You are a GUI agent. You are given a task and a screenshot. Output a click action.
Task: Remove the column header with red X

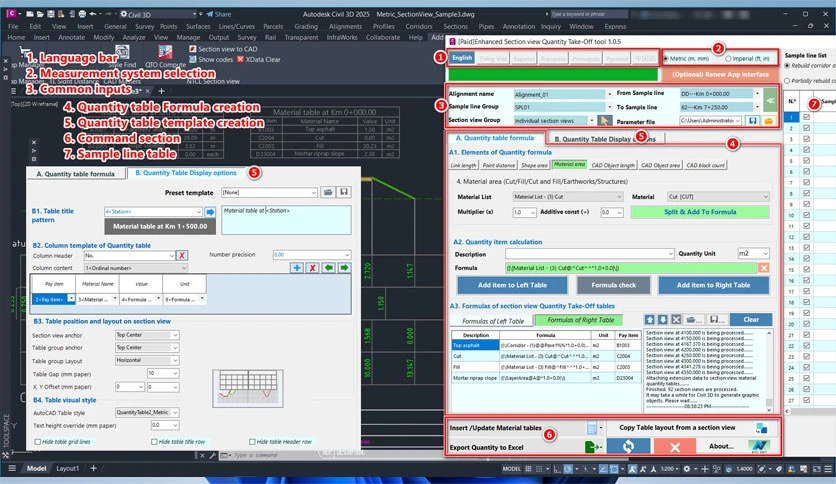click(x=182, y=255)
